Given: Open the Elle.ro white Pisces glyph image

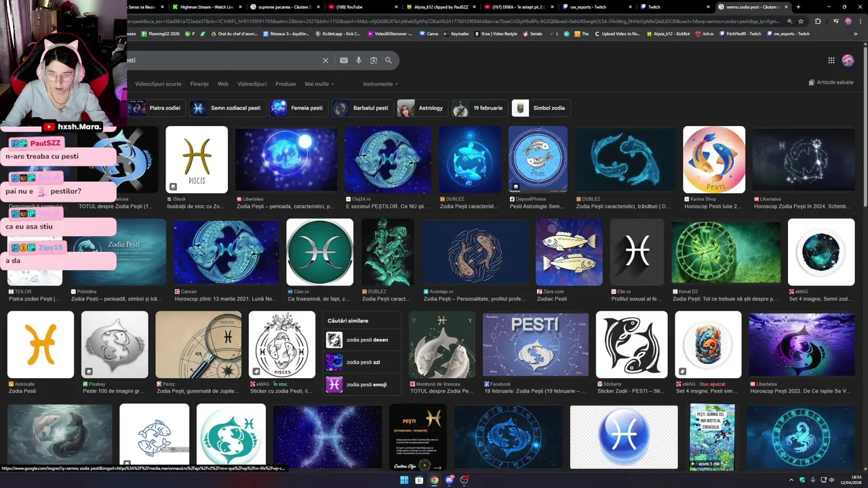Looking at the screenshot, I should [637, 251].
